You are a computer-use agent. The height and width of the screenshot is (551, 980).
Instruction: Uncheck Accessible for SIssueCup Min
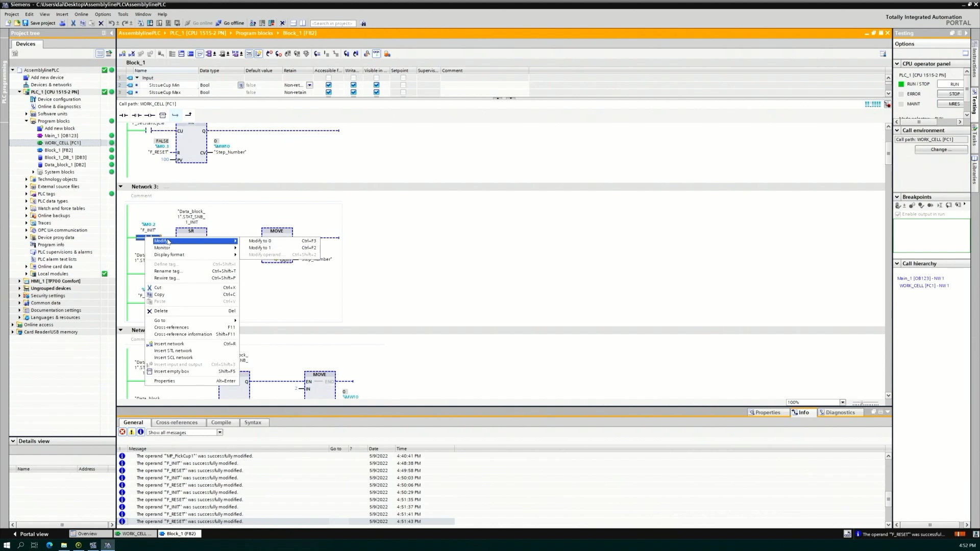tap(328, 85)
